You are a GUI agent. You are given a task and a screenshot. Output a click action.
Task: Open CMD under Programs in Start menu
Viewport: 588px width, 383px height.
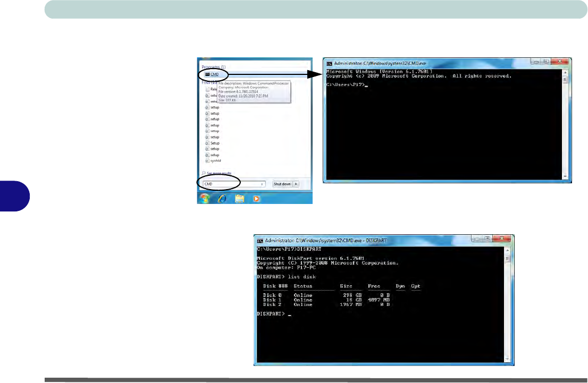(x=214, y=74)
